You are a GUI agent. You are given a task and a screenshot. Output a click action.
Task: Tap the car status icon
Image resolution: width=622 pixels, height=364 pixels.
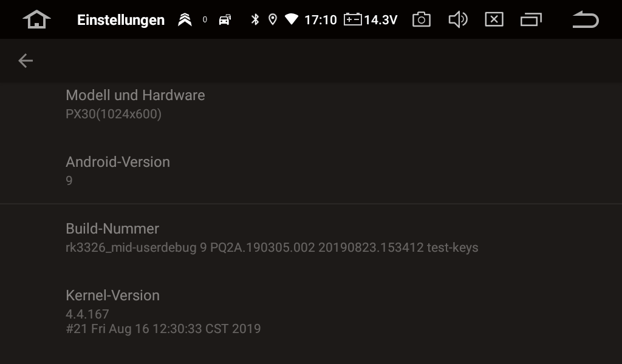click(x=225, y=19)
